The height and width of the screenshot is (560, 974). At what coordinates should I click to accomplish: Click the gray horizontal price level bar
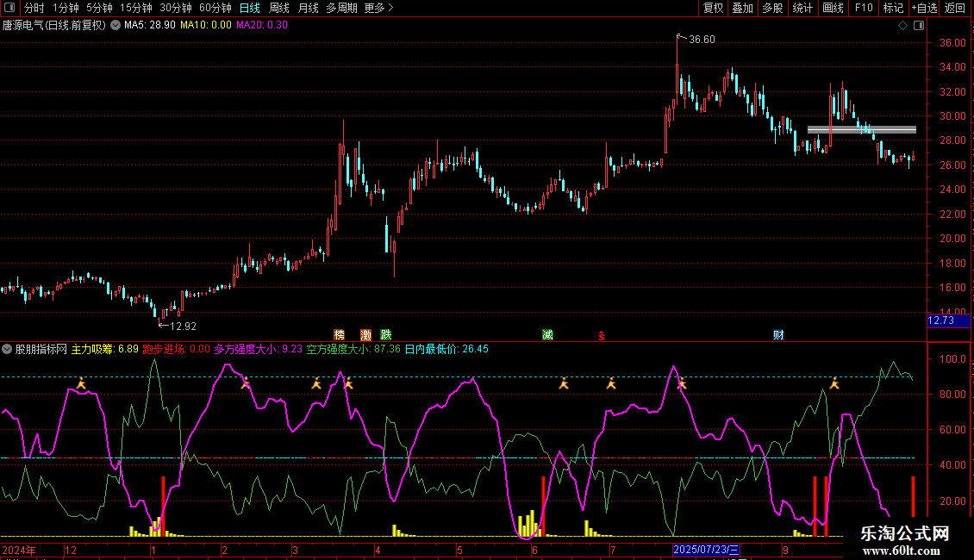coord(861,130)
